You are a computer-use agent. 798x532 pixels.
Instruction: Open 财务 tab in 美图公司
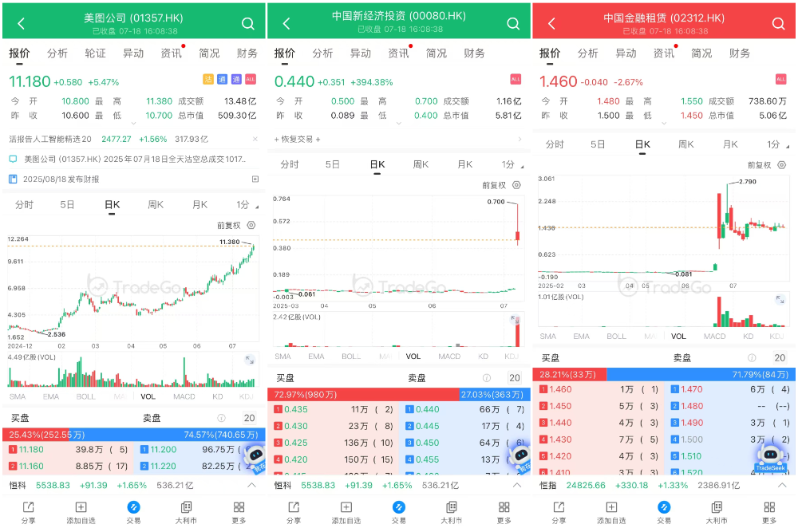247,53
